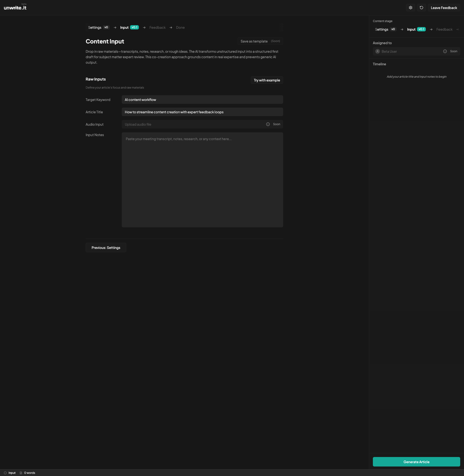Screen dimensions: 464x476
Task: Select Done step in main breadcrumb
Action: point(180,28)
